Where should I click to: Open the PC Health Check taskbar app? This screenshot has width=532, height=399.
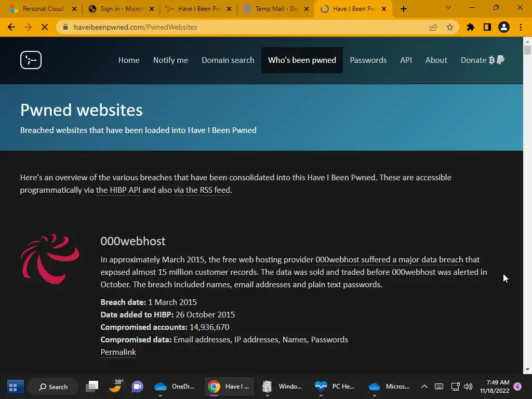[x=335, y=387]
